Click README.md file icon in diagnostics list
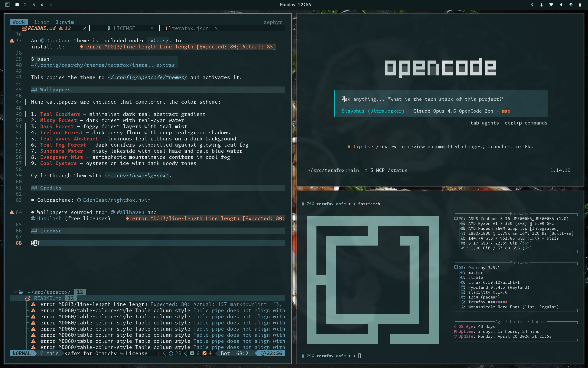This screenshot has height=368, width=588. click(27, 298)
